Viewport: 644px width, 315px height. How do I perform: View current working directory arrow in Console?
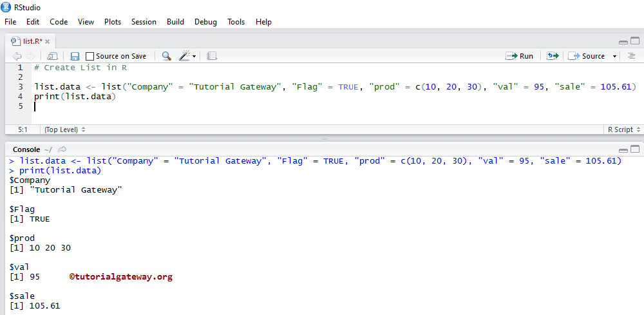click(x=62, y=149)
